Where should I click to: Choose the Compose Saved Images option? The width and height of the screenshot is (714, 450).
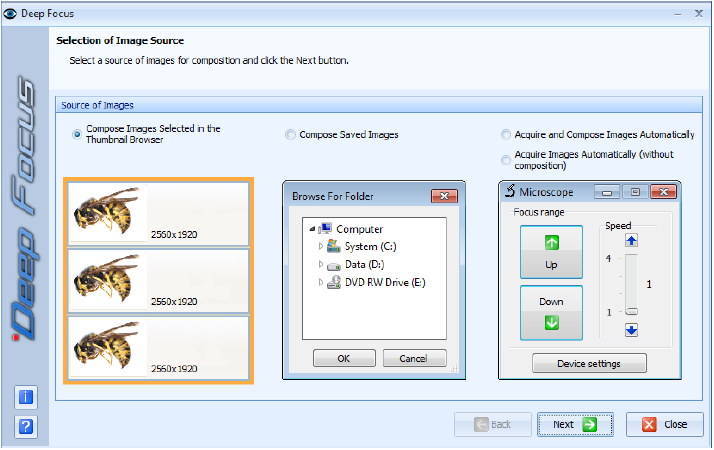(290, 135)
